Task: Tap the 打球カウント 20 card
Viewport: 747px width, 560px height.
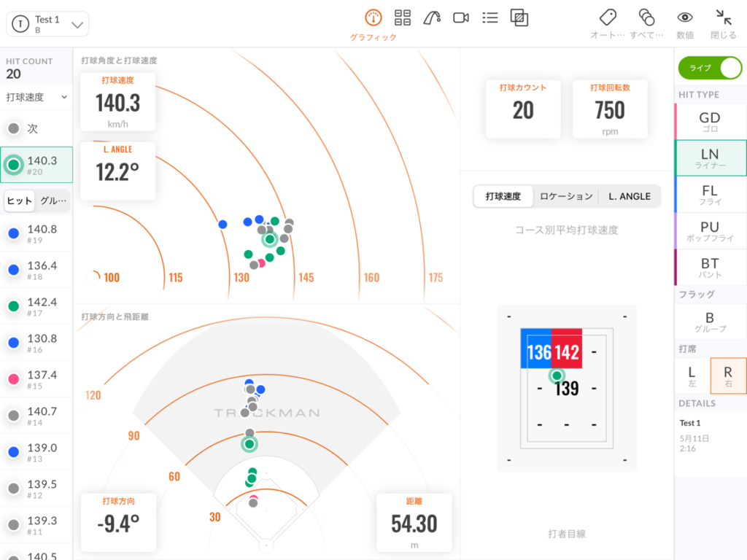Action: 523,109
